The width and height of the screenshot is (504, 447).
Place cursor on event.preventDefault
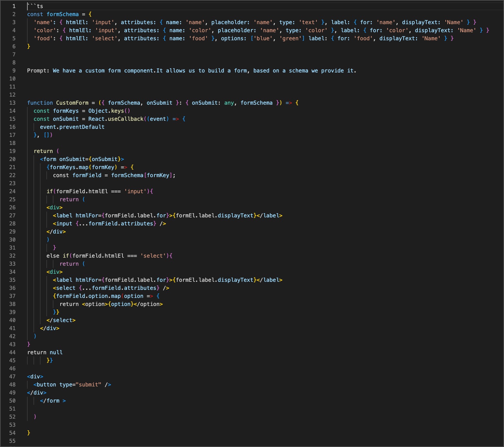tap(72, 127)
